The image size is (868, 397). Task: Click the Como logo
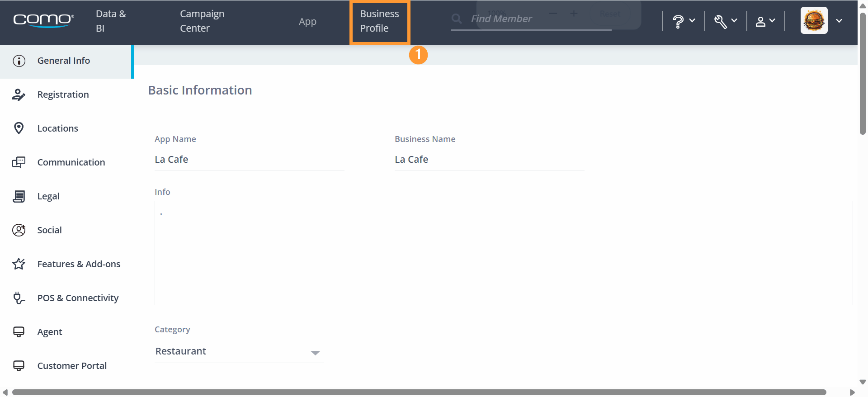click(x=43, y=21)
